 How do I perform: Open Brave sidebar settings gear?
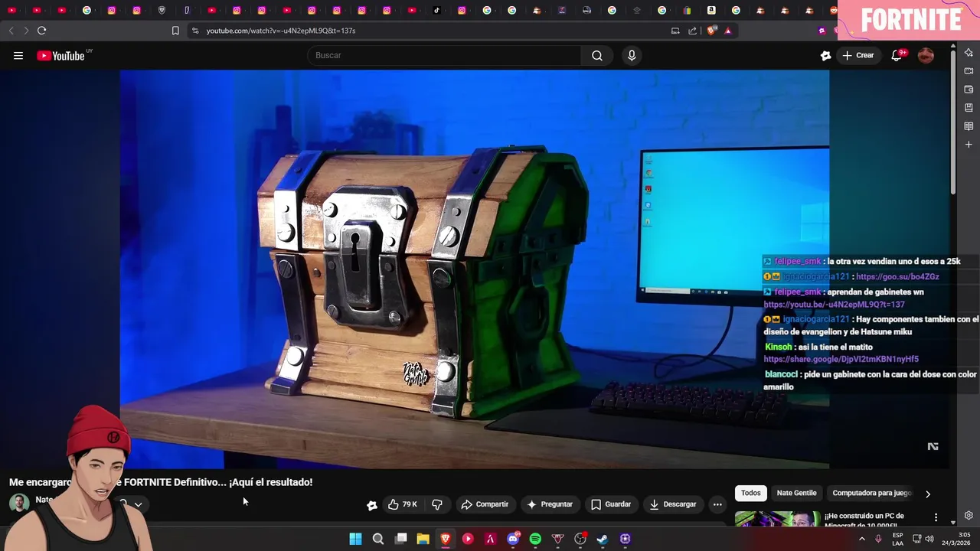pyautogui.click(x=969, y=515)
